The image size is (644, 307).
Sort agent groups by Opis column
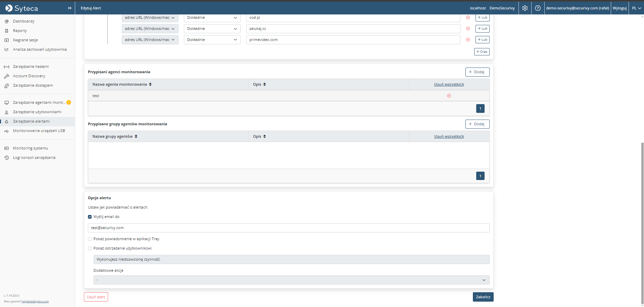264,136
